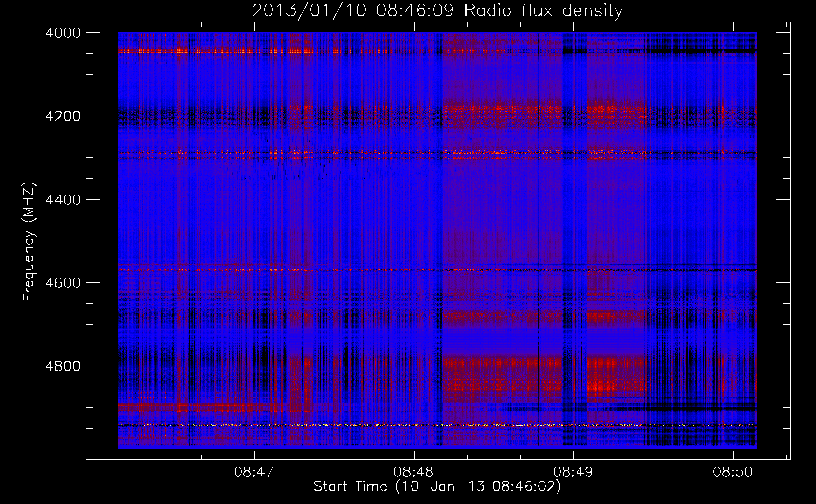This screenshot has height=504, width=816.
Task: Click the 08:47 time tick label
Action: pyautogui.click(x=254, y=472)
